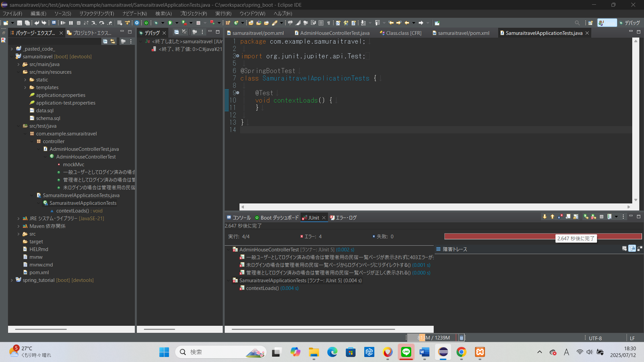
Task: Switch to the デバッグ perspective button
Action: (630, 23)
